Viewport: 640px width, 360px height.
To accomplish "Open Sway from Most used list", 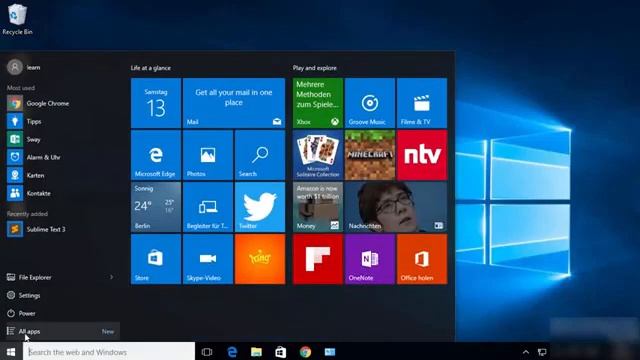I will [61, 139].
